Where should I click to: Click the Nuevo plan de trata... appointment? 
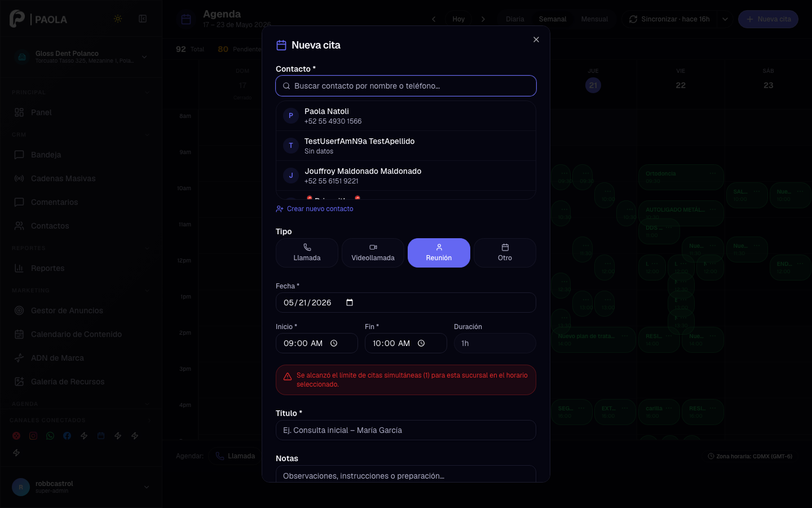tap(593, 340)
